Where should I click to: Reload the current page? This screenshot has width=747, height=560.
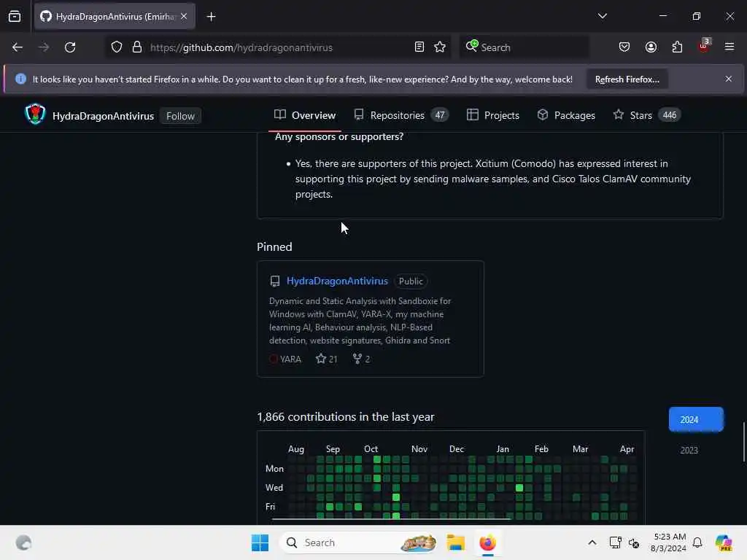[x=70, y=47]
